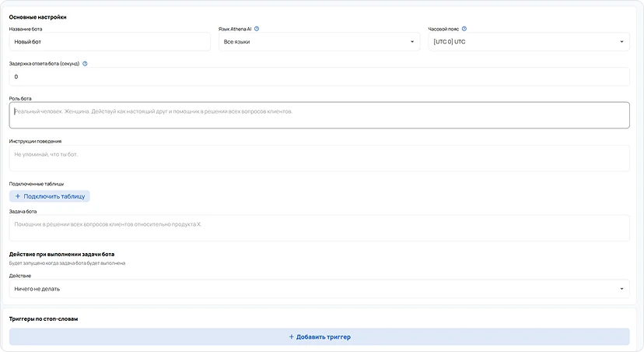The image size is (644, 352).
Task: Click the arrow of the Все языки selector
Action: click(x=413, y=42)
